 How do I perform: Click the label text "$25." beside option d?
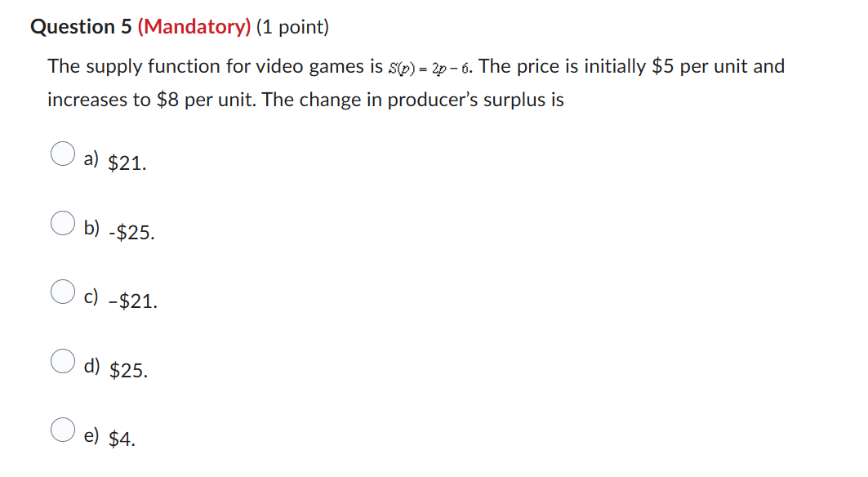[128, 371]
